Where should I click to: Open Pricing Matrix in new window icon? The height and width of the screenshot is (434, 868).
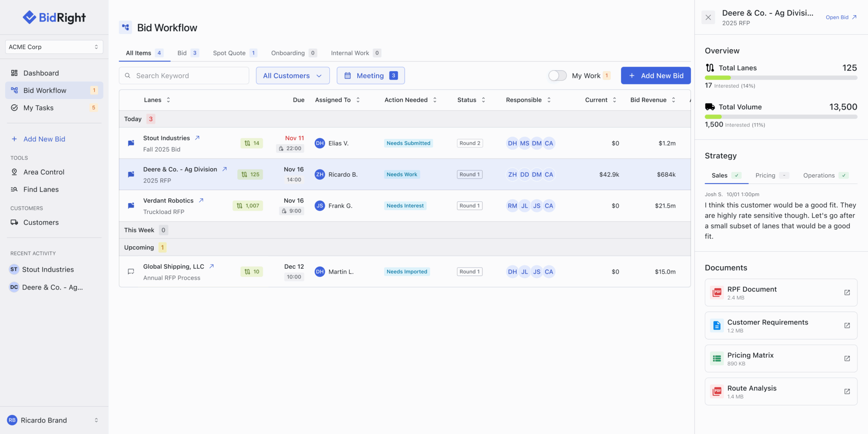point(847,359)
